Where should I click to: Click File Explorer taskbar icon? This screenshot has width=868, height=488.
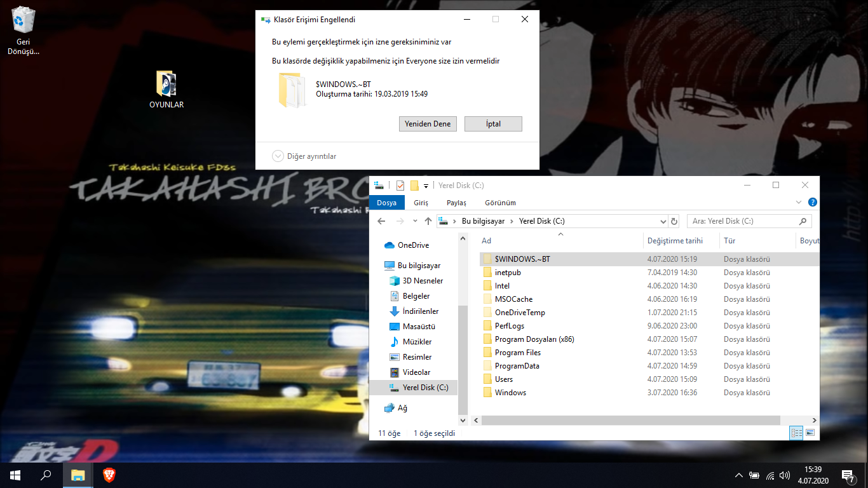(x=78, y=475)
